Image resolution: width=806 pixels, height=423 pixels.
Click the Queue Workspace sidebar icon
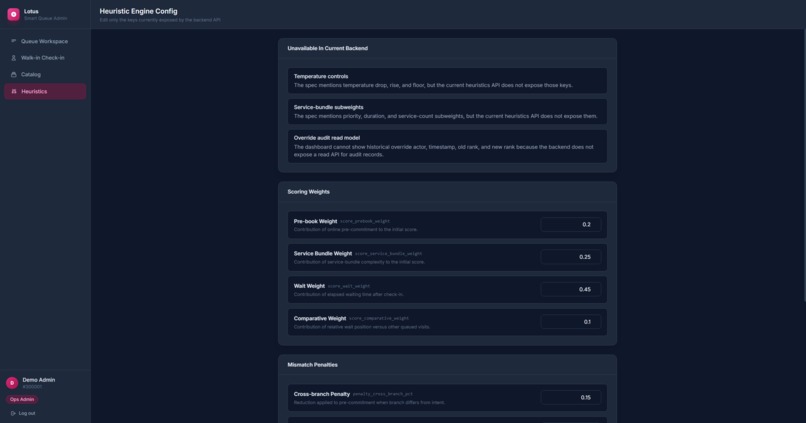(13, 41)
